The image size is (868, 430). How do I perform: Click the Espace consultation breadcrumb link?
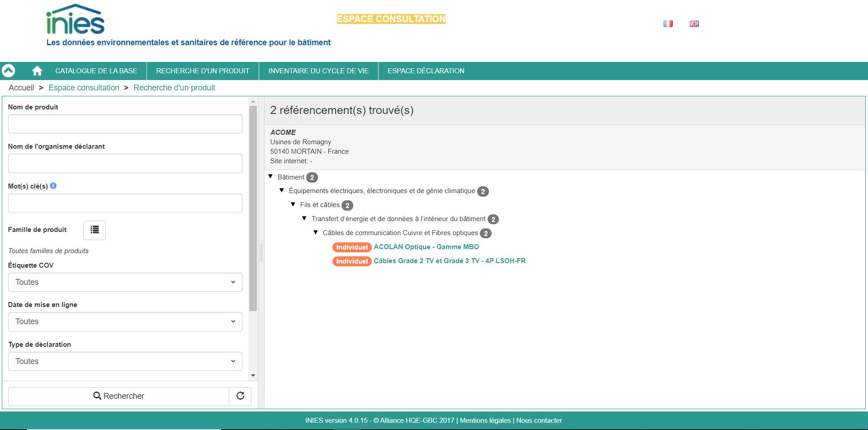tap(84, 88)
